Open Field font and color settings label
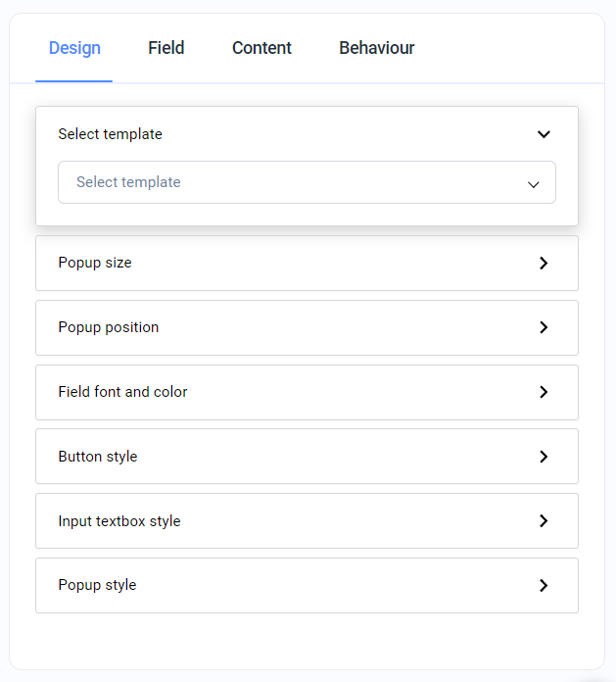This screenshot has height=682, width=616. click(122, 392)
